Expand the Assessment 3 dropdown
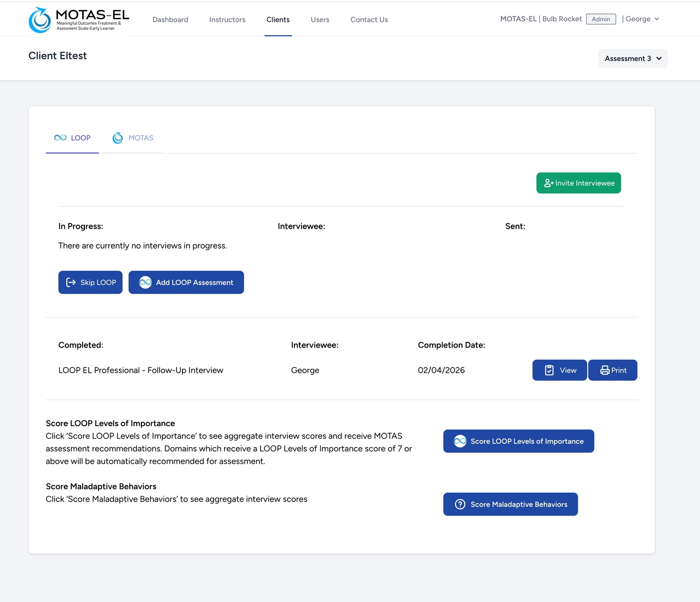 coord(632,58)
